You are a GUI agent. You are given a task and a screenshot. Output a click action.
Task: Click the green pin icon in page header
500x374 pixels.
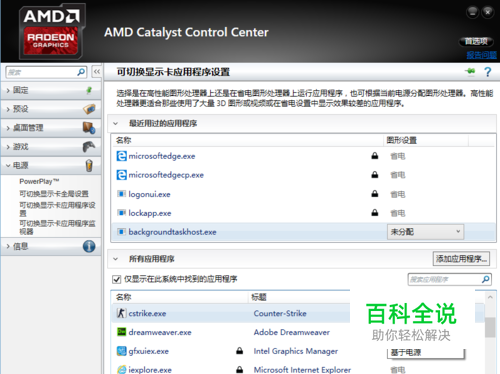point(471,71)
